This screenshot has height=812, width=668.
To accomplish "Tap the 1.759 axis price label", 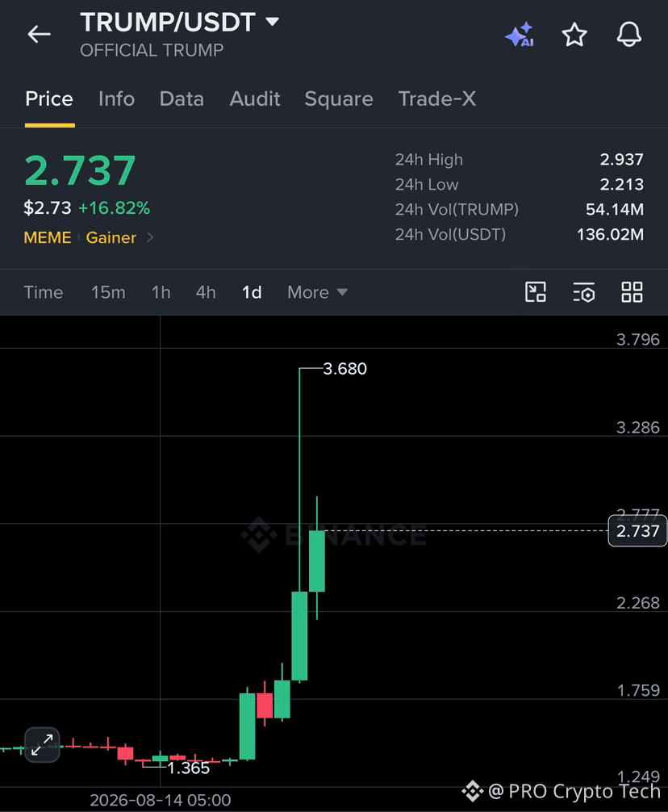I will (638, 691).
